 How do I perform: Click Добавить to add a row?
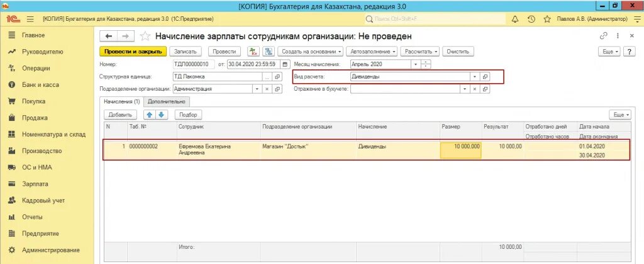120,115
